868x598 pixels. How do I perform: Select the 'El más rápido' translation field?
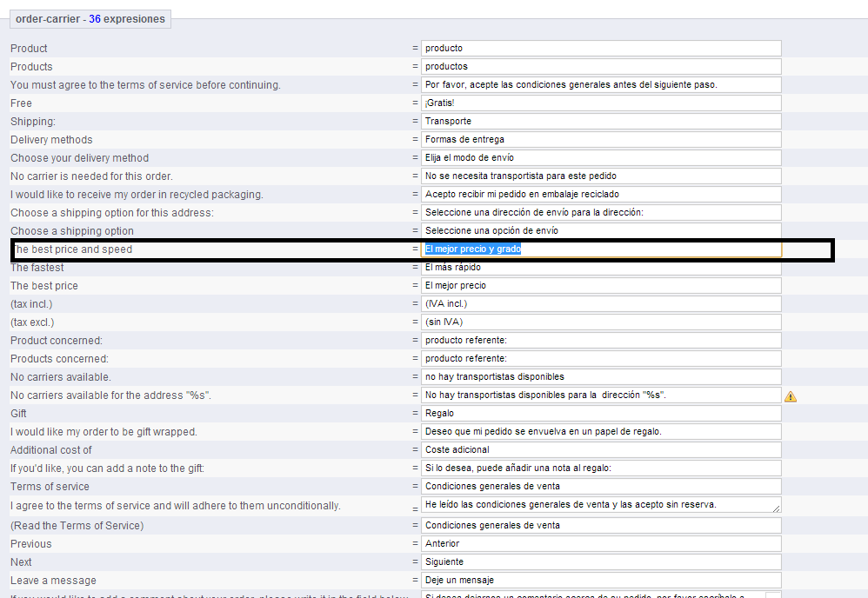pos(600,268)
